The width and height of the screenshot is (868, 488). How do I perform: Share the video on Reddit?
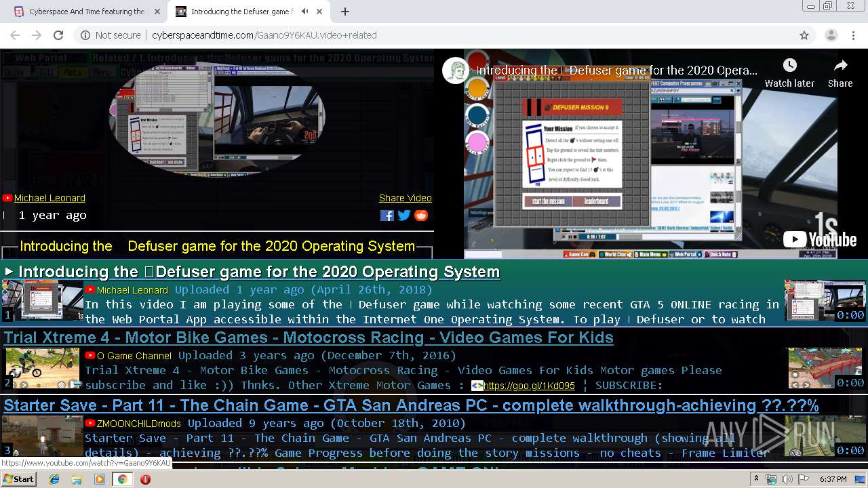pyautogui.click(x=421, y=216)
